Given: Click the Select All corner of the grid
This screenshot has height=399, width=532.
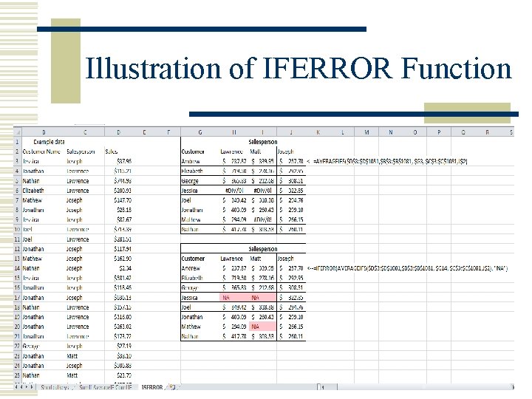Looking at the screenshot, I should [x=17, y=132].
